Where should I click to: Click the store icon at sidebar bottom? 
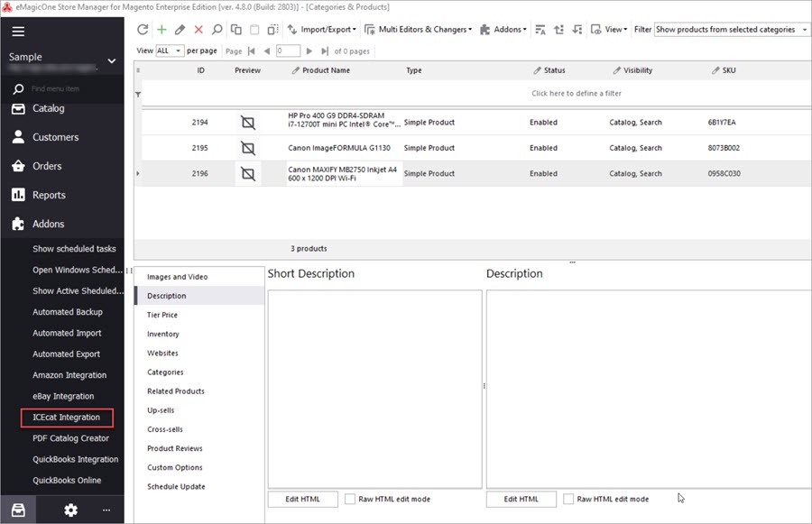[18, 510]
